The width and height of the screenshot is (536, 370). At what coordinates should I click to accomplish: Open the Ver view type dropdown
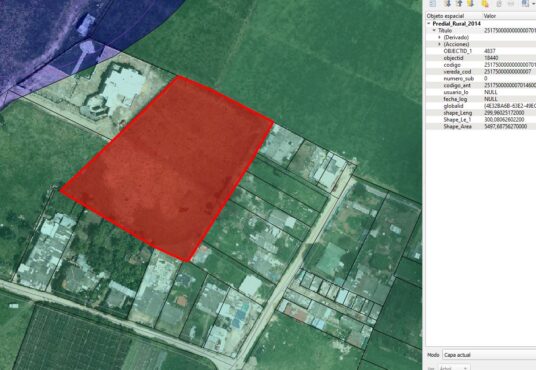[454, 368]
